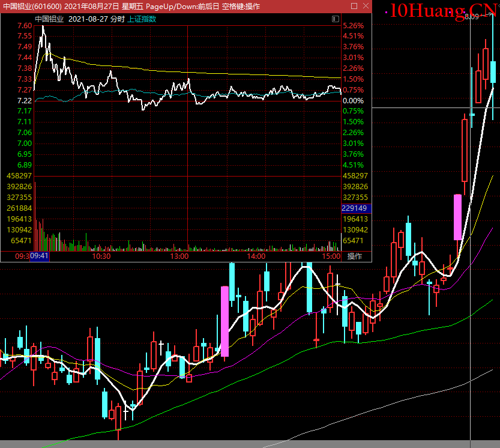Maximize the 中国铝业 intraday popup window

pyautogui.click(x=354, y=6)
